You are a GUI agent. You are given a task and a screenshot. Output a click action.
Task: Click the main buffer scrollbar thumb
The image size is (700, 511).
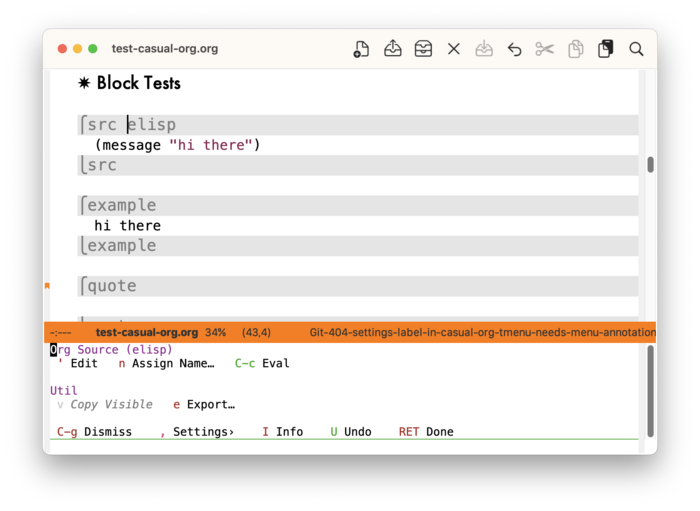click(650, 165)
